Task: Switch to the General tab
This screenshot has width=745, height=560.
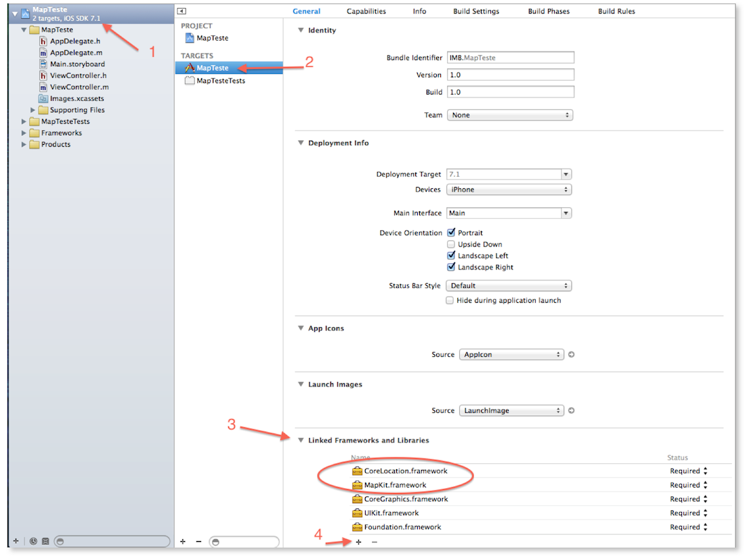Action: [306, 11]
